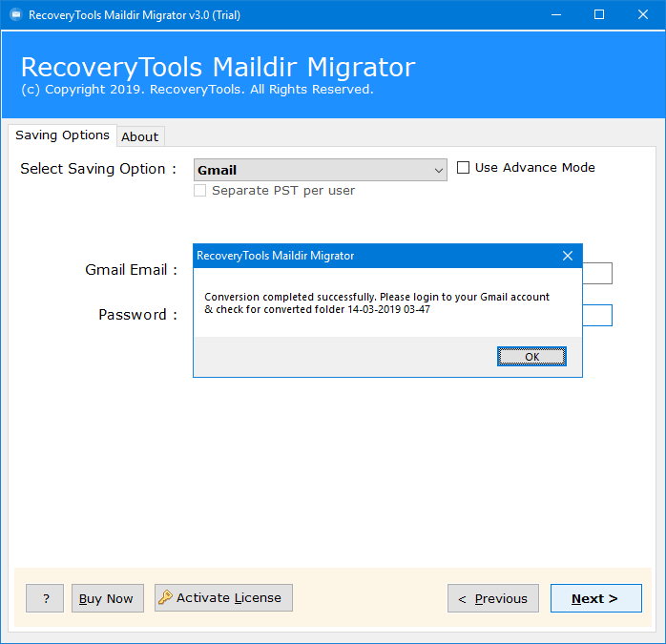
Task: Click the RecoveryTools Maildir Migrator banner heading
Action: [x=218, y=67]
